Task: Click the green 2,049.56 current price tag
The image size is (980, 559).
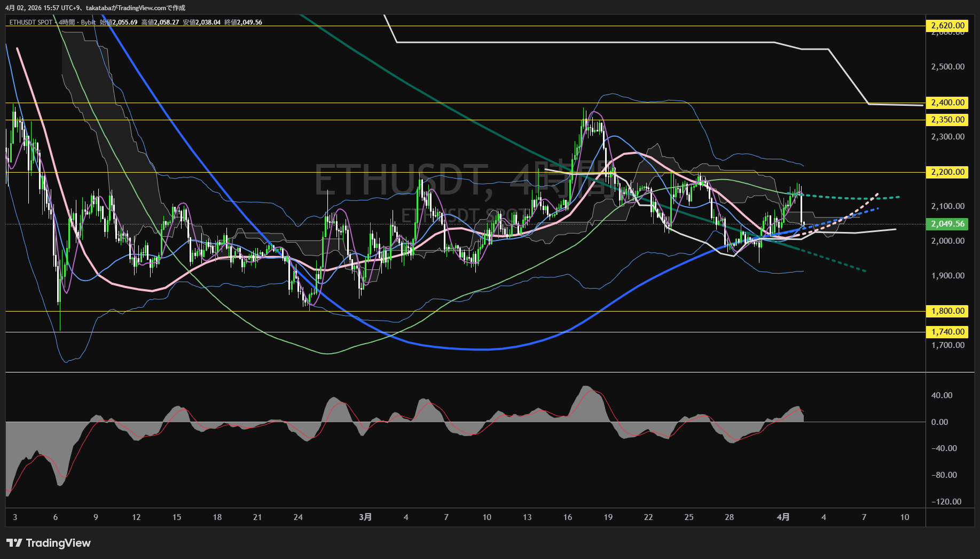Action: [x=947, y=224]
